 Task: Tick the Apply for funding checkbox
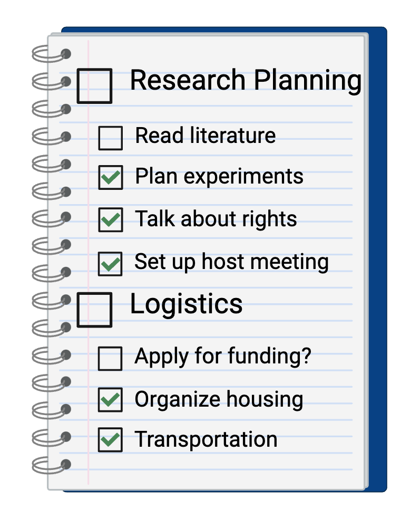[x=110, y=359]
